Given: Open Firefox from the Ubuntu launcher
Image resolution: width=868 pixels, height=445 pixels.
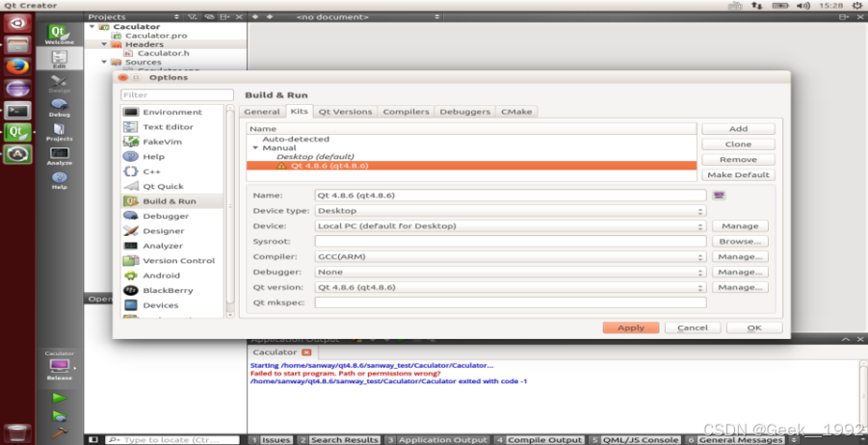Looking at the screenshot, I should tap(17, 66).
